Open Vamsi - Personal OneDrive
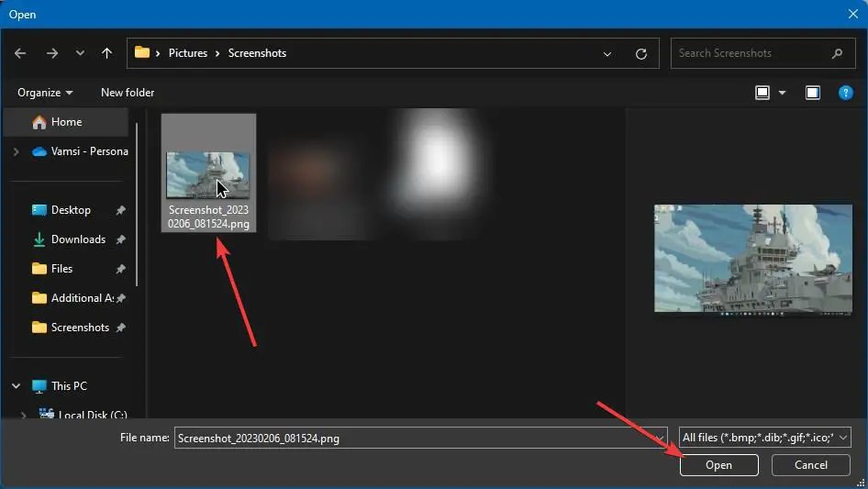The width and height of the screenshot is (868, 489). click(90, 151)
